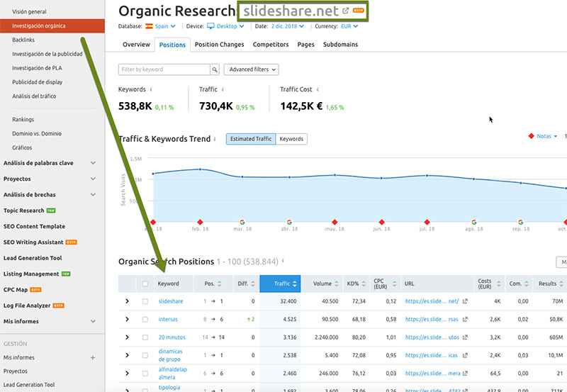
Task: Open slideshare.net external link icon
Action: [x=346, y=11]
